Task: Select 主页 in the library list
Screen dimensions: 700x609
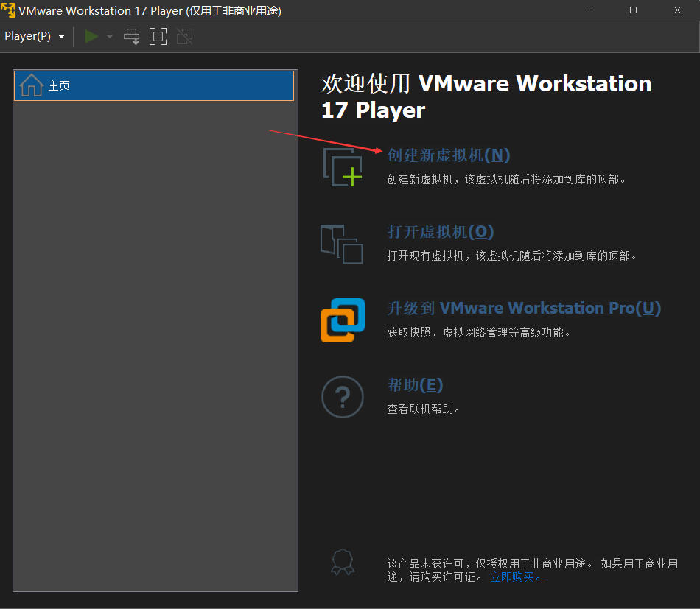Action: coord(153,85)
